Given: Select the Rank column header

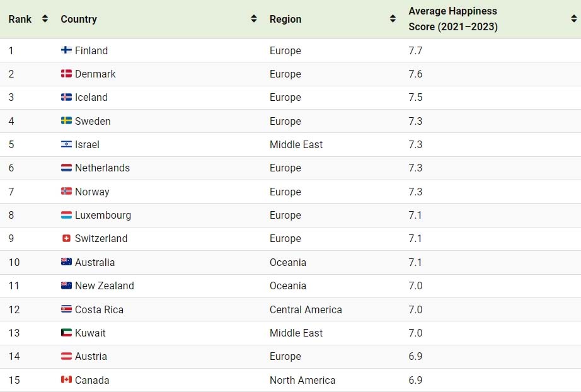Looking at the screenshot, I should tap(20, 19).
